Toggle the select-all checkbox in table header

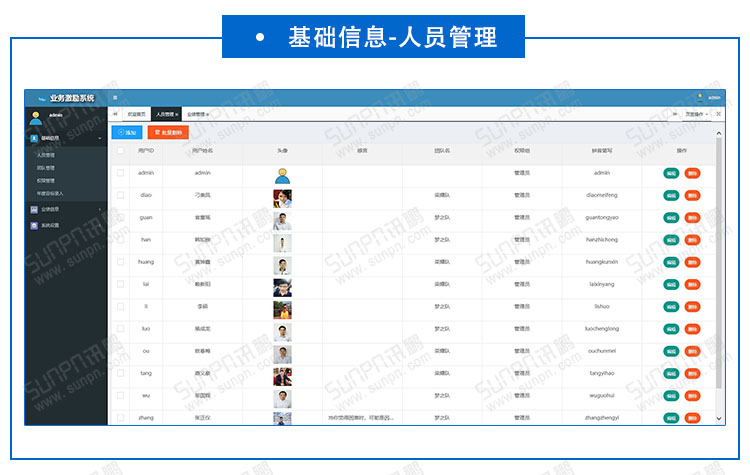121,150
